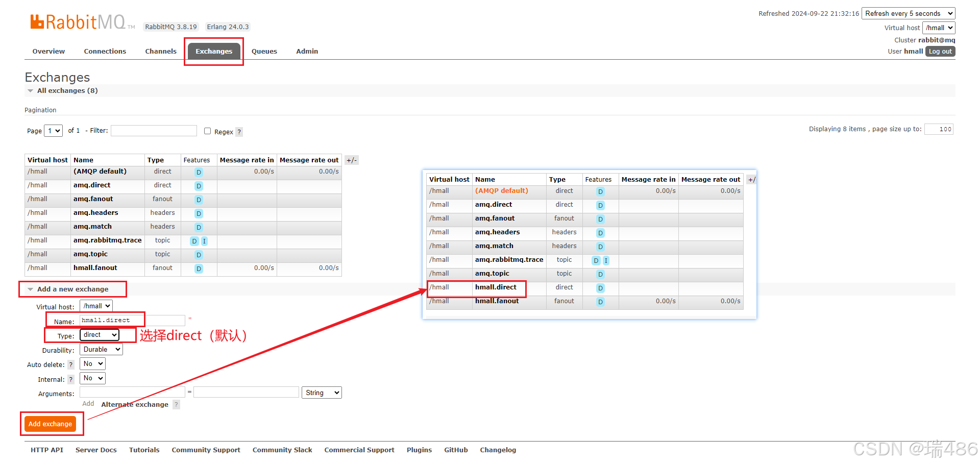Open the Commercial Support footer link
The height and width of the screenshot is (465, 980).
point(359,450)
